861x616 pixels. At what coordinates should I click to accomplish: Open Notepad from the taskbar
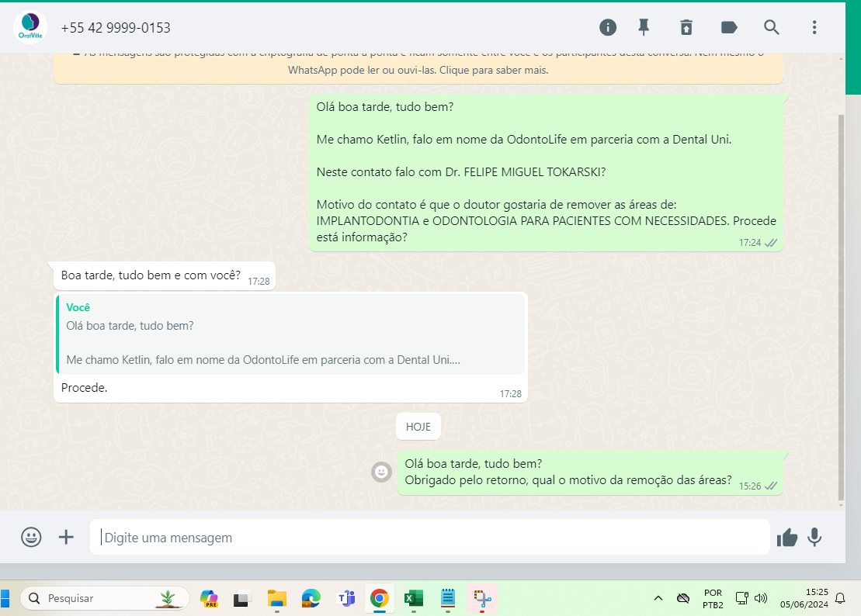click(x=448, y=598)
